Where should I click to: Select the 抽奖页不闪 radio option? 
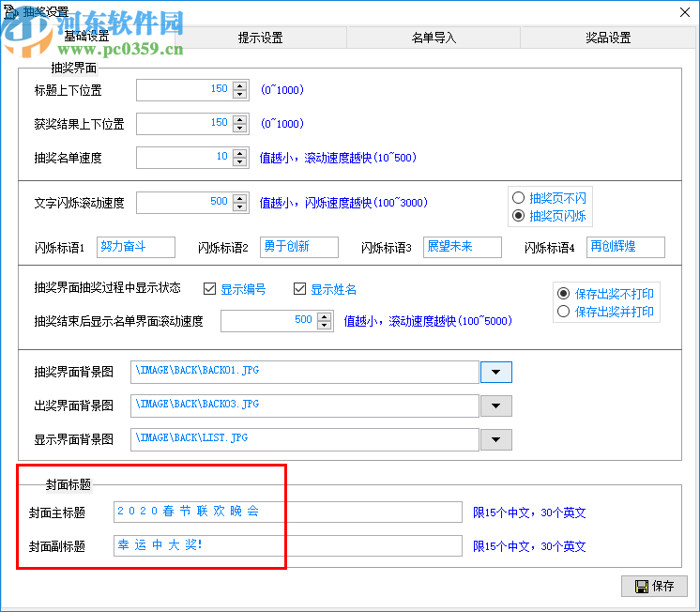(x=549, y=197)
